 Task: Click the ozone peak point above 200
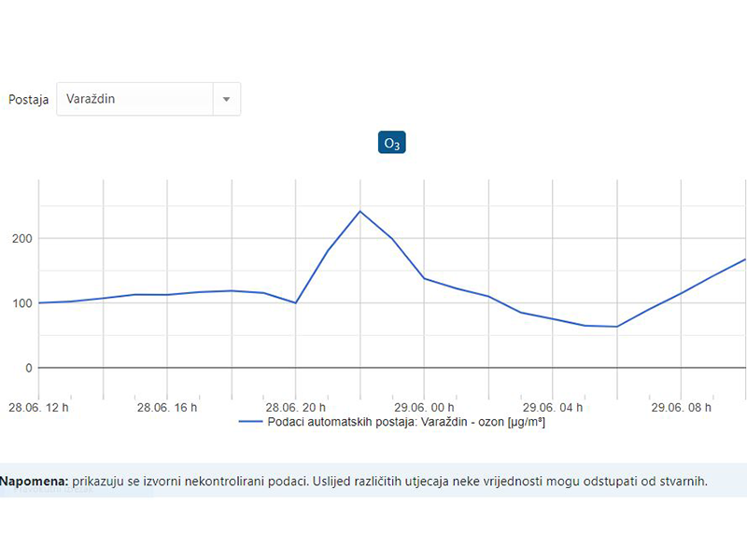[x=359, y=211]
